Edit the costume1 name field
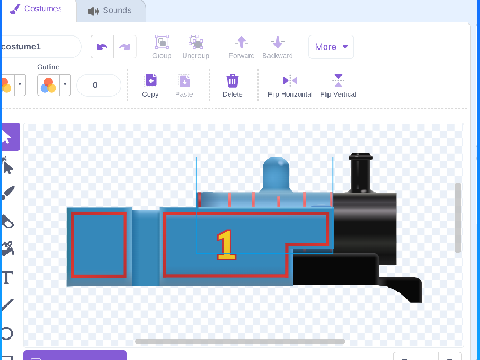 pyautogui.click(x=41, y=47)
